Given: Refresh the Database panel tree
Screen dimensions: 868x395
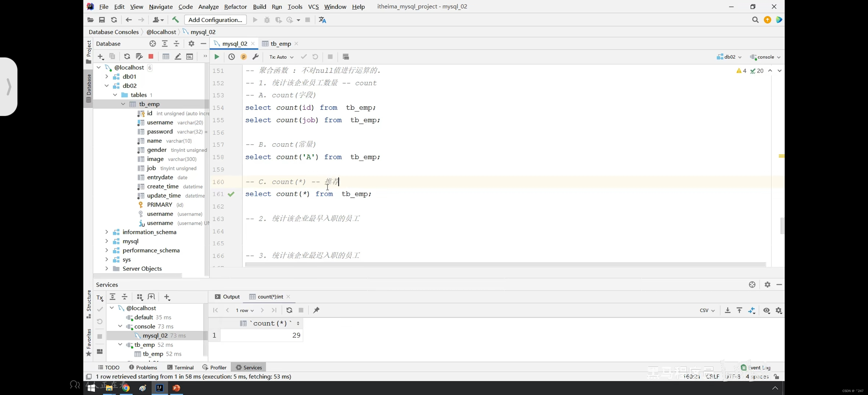Looking at the screenshot, I should tap(127, 57).
